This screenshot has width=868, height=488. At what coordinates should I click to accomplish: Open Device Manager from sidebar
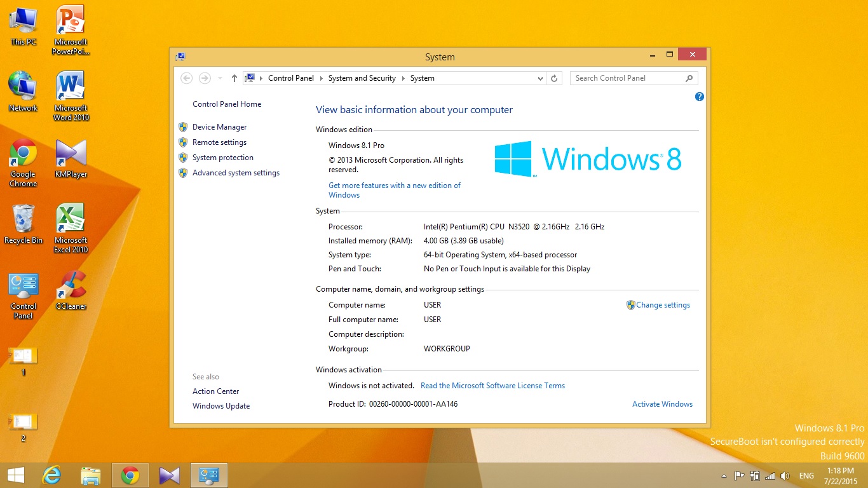[x=219, y=127]
